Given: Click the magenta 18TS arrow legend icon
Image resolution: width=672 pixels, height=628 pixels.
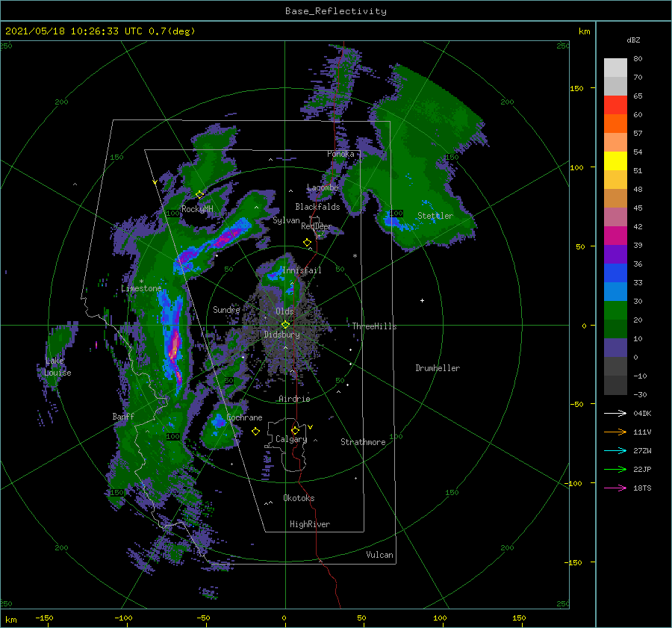Looking at the screenshot, I should [615, 488].
